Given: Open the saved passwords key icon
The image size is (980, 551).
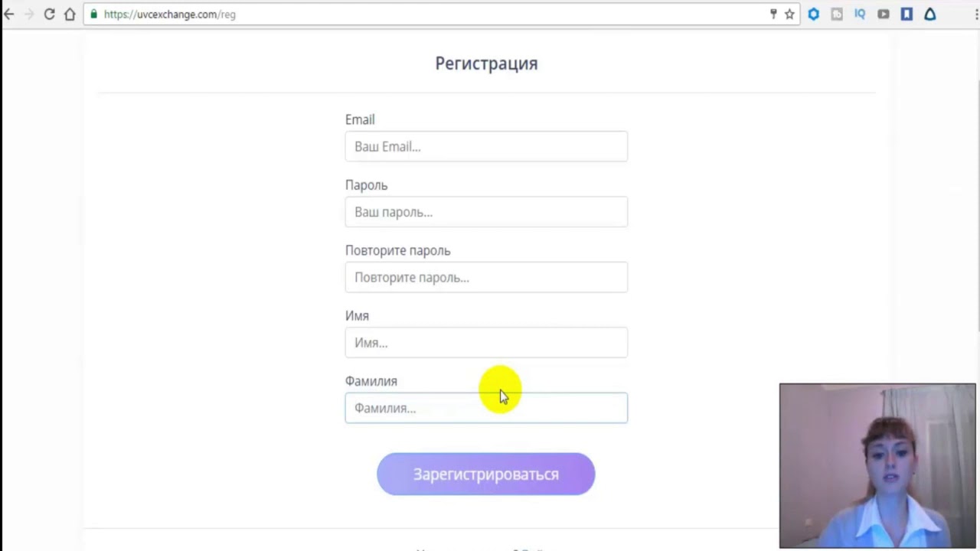Looking at the screenshot, I should tap(773, 14).
